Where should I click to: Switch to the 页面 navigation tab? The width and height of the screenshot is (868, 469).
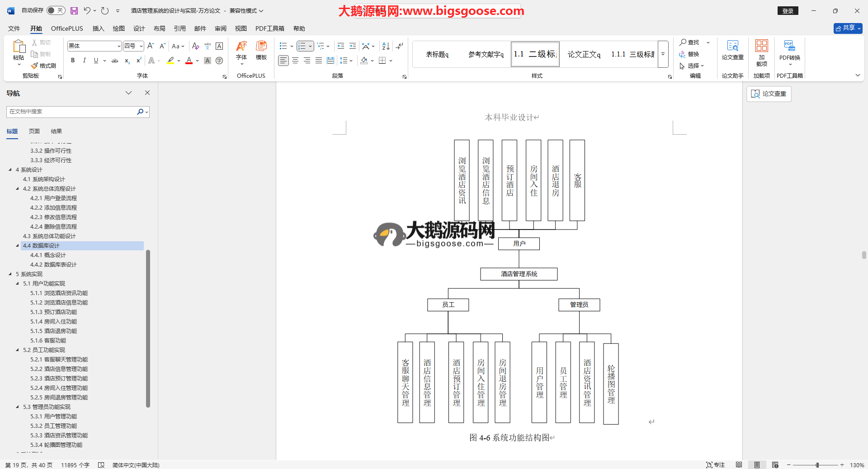click(34, 131)
